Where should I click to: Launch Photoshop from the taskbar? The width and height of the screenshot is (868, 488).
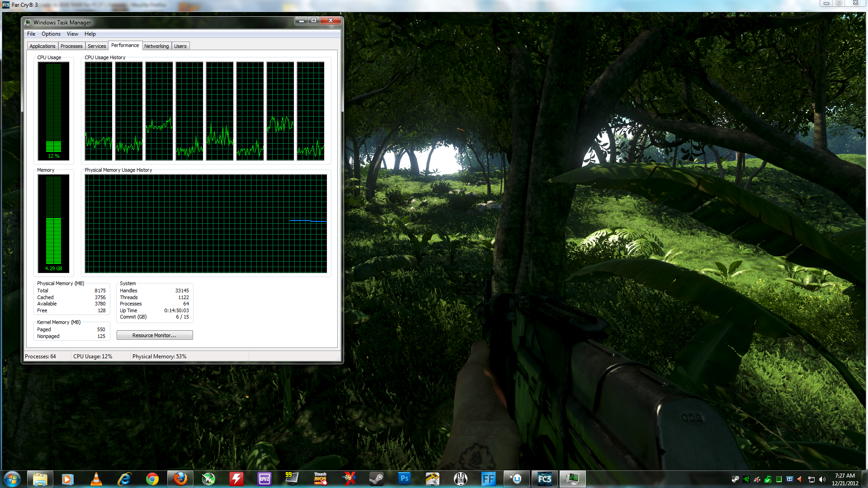click(405, 479)
